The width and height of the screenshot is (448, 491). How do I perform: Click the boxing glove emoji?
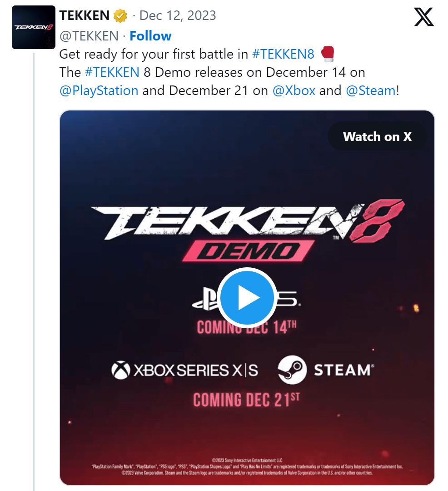pyautogui.click(x=328, y=54)
